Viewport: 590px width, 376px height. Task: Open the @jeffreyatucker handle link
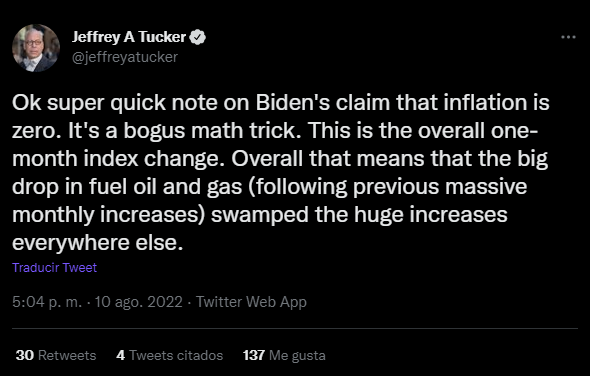[125, 57]
